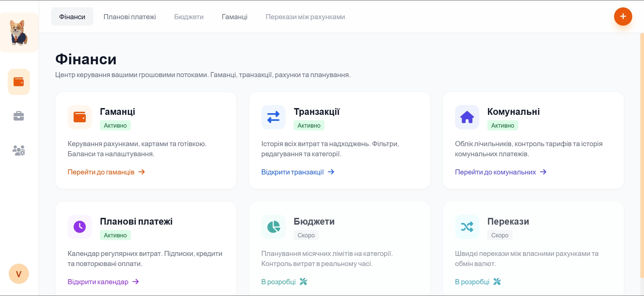Click the orange wallet icon on Гаманці card
This screenshot has height=296, width=644.
pyautogui.click(x=80, y=117)
